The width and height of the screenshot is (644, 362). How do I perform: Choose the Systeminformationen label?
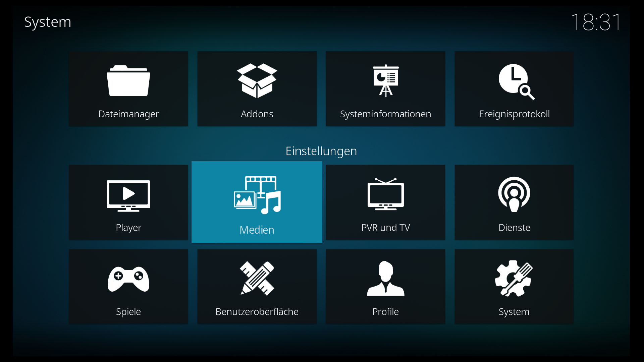[386, 114]
